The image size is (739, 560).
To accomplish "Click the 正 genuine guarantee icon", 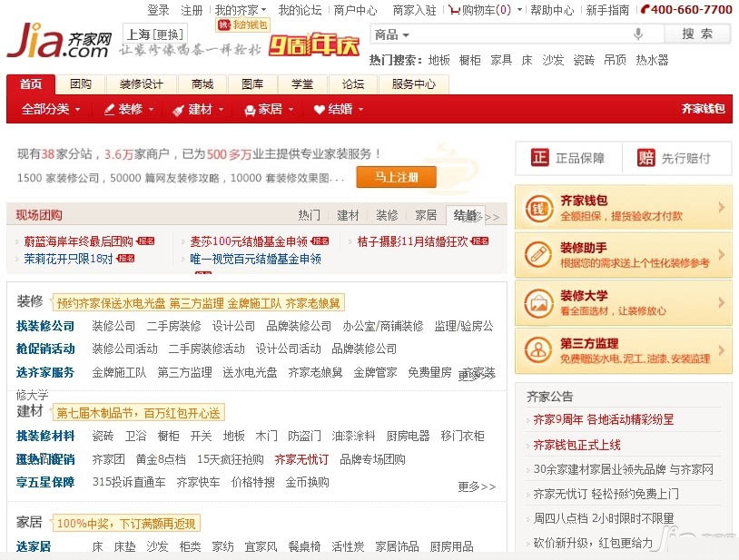I will point(539,158).
